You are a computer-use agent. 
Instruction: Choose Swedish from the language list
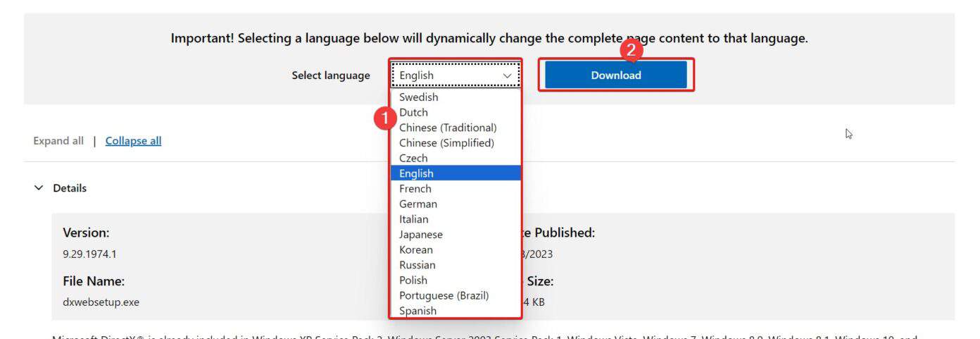(418, 97)
